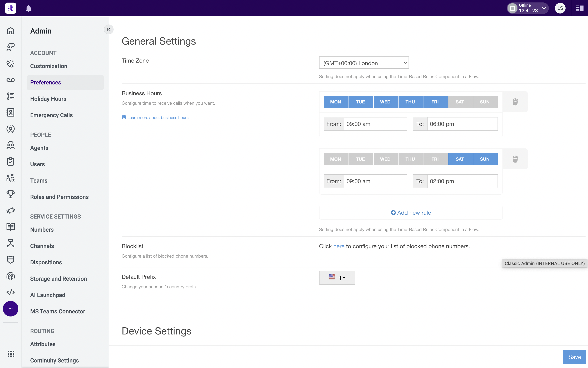The height and width of the screenshot is (368, 588).
Task: Click the Save button
Action: point(574,357)
